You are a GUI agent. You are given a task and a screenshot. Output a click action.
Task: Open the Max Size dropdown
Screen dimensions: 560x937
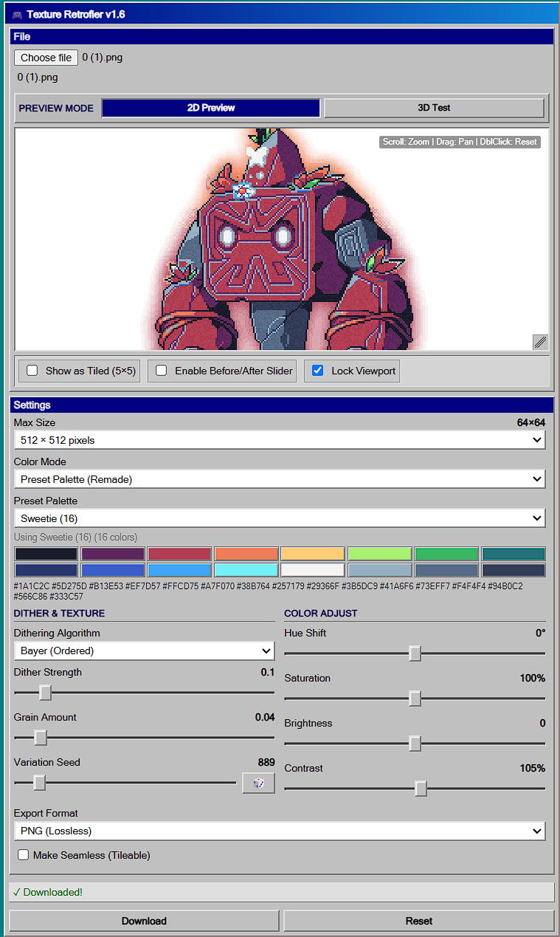280,440
